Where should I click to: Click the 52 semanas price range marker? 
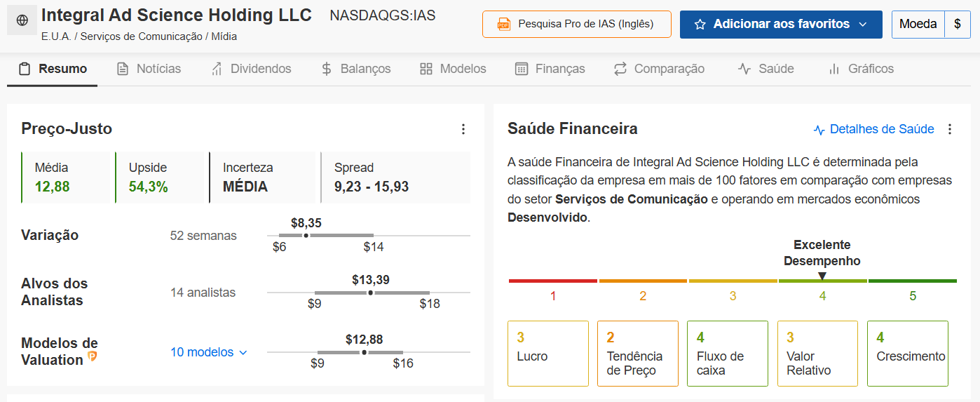tap(306, 235)
